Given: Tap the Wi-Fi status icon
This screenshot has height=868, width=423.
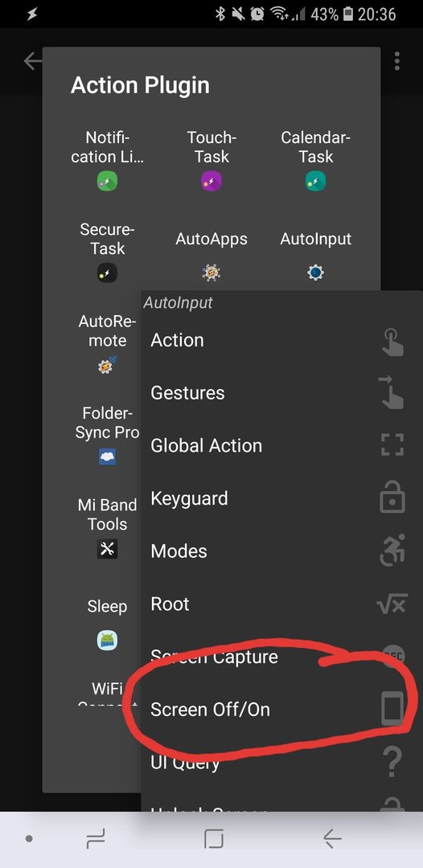Looking at the screenshot, I should point(281,14).
